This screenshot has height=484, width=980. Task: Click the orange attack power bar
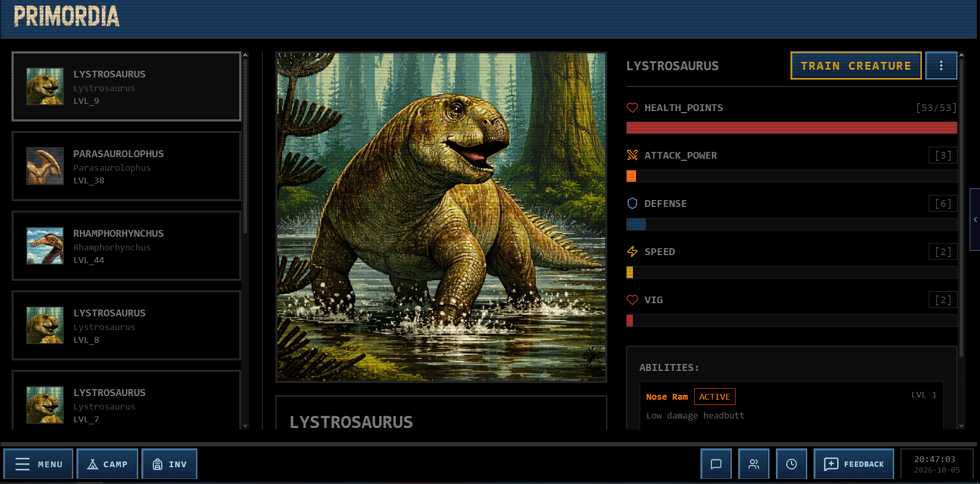point(631,176)
